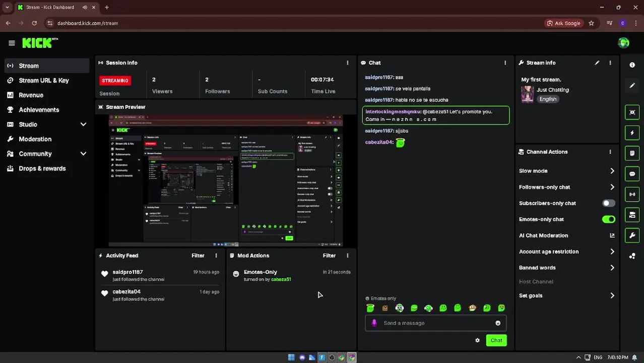This screenshot has width=644, height=363.
Task: Insert the brown angry-face emote
Action: pyautogui.click(x=385, y=308)
